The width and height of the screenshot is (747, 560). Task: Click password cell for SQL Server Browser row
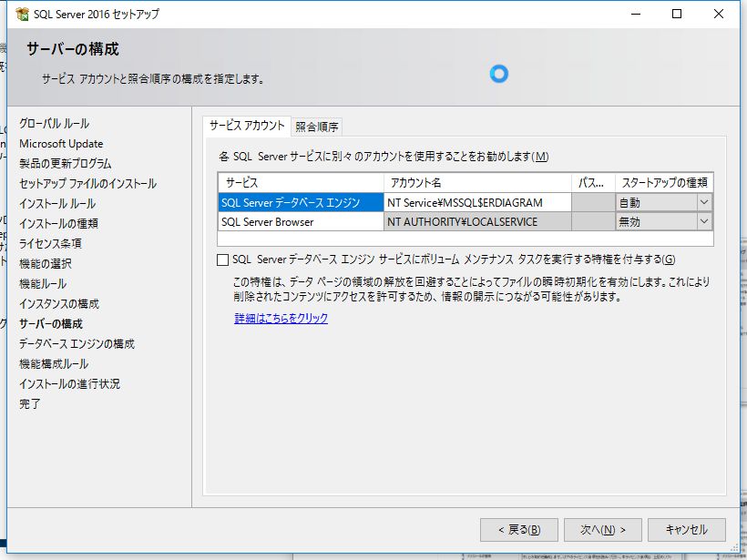[x=593, y=221]
